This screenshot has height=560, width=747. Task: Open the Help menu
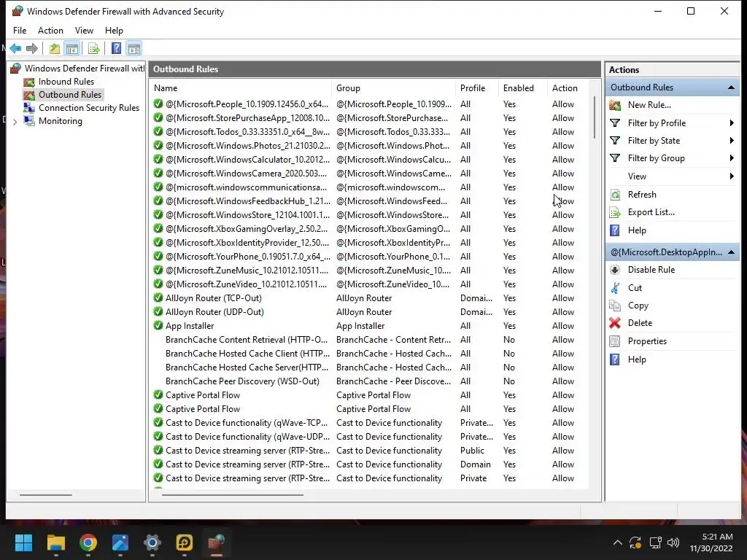pos(114,31)
